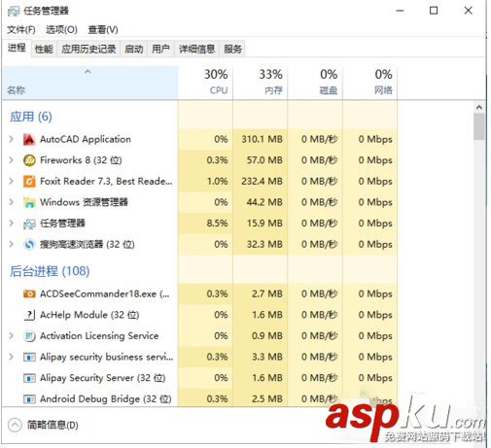Click the Fireworks 8 process icon
This screenshot has width=491, height=448.
29,160
